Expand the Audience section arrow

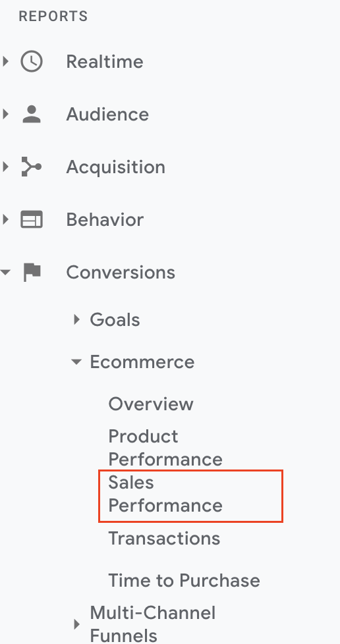pyautogui.click(x=5, y=114)
